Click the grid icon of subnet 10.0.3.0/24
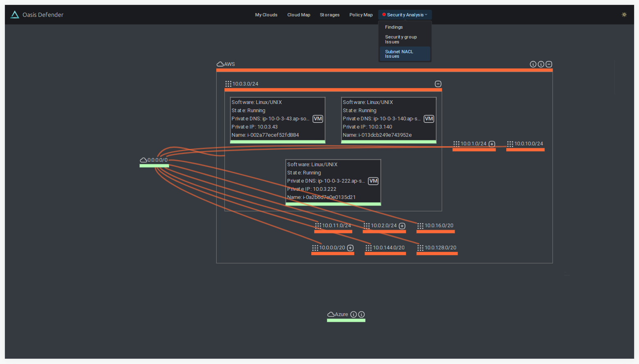 [x=228, y=84]
